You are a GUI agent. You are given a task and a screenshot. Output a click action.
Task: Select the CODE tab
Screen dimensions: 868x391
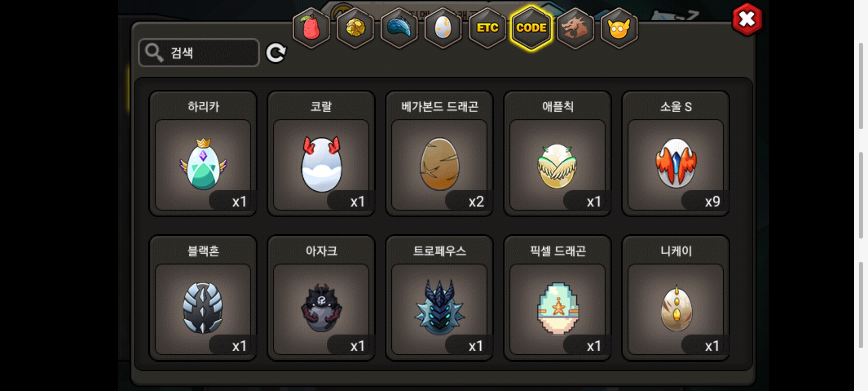click(x=531, y=28)
